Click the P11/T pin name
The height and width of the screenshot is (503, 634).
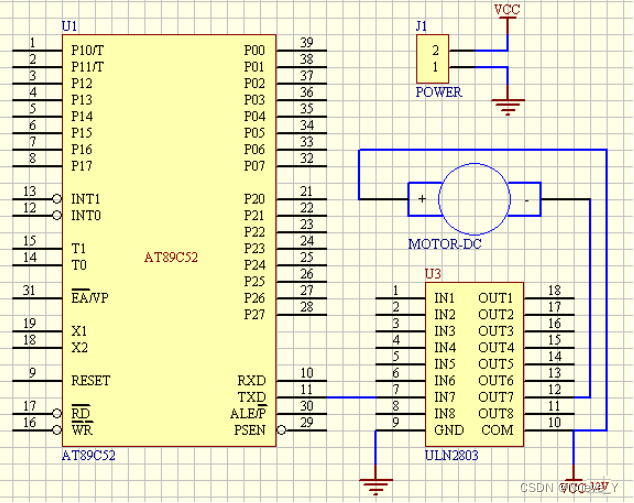click(87, 67)
